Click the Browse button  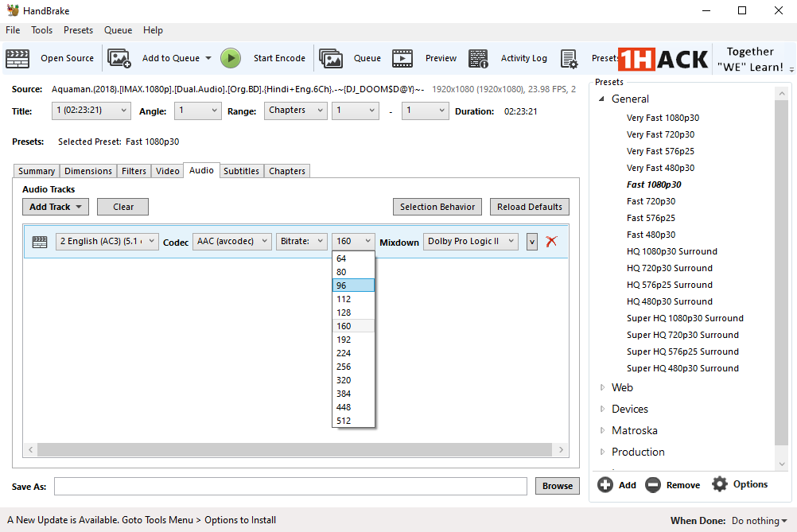point(558,486)
